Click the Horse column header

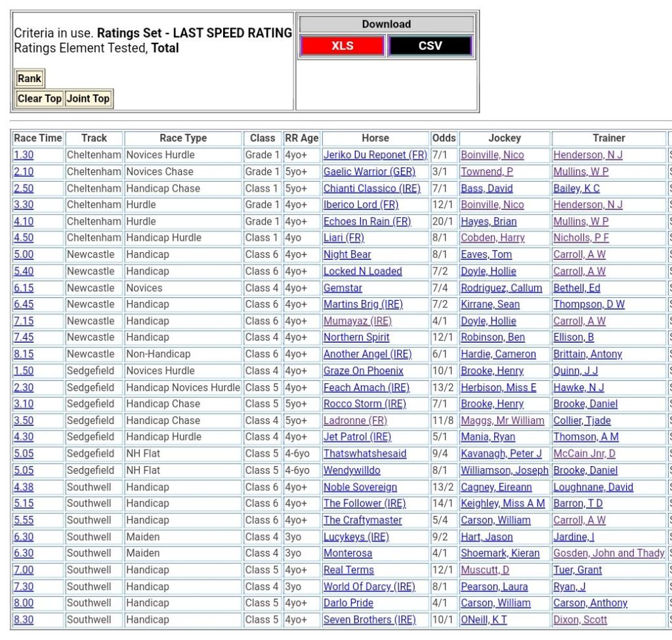[375, 139]
